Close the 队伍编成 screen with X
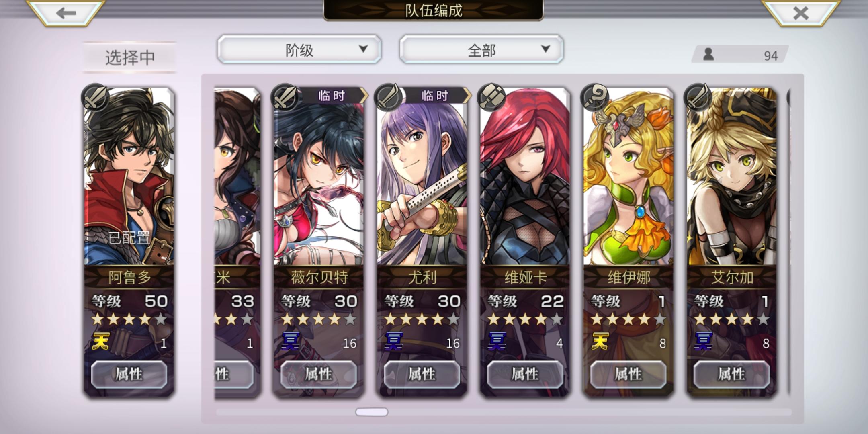 point(801,13)
